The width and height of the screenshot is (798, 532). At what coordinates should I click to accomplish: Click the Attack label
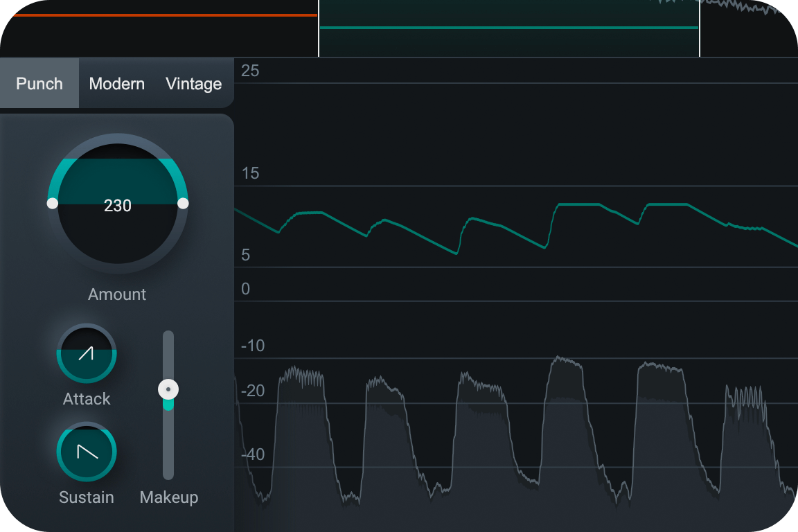click(87, 398)
